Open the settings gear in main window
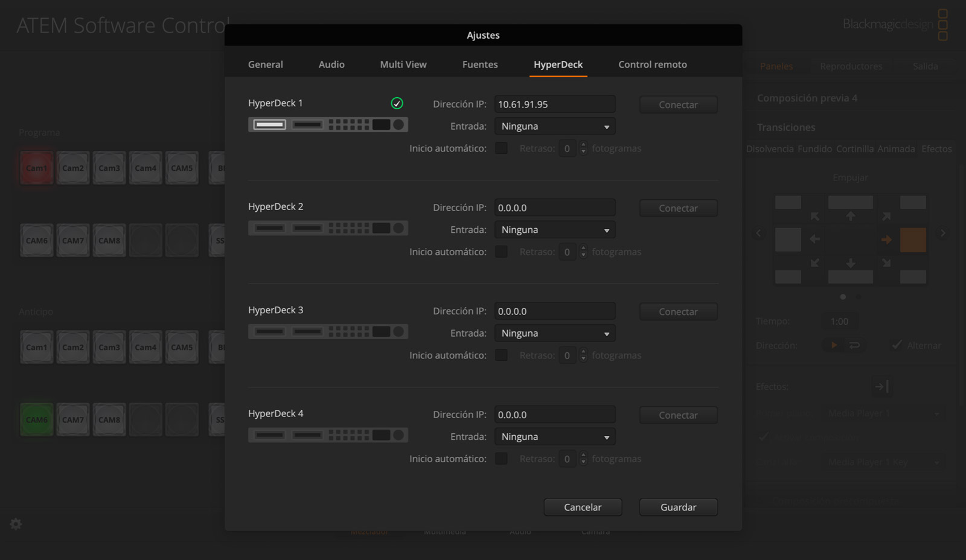This screenshot has width=966, height=560. 16,524
